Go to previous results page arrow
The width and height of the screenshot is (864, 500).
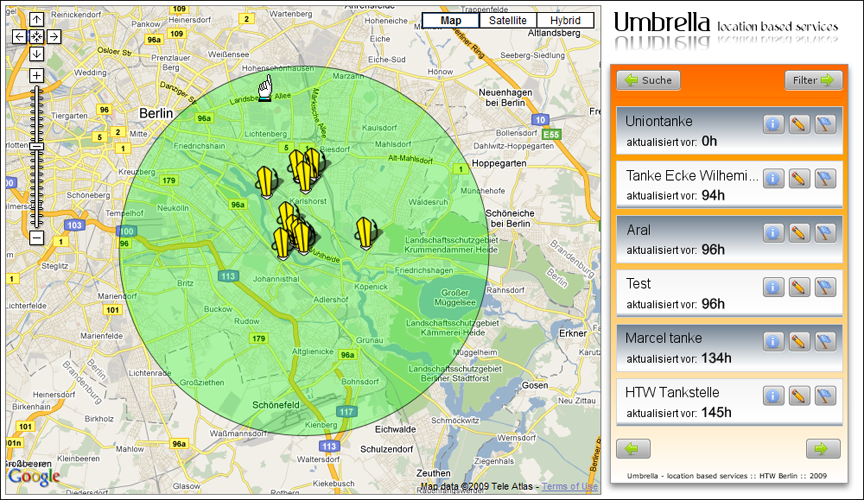(633, 449)
